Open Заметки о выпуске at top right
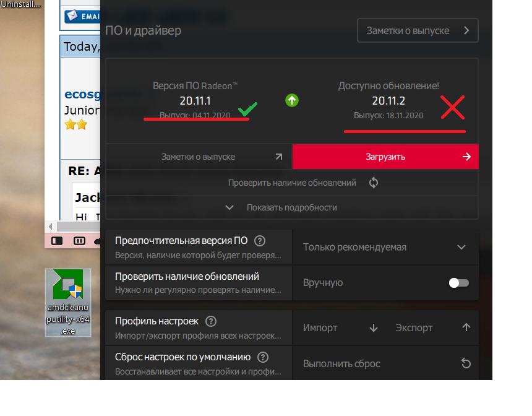The height and width of the screenshot is (416, 532). [x=418, y=30]
